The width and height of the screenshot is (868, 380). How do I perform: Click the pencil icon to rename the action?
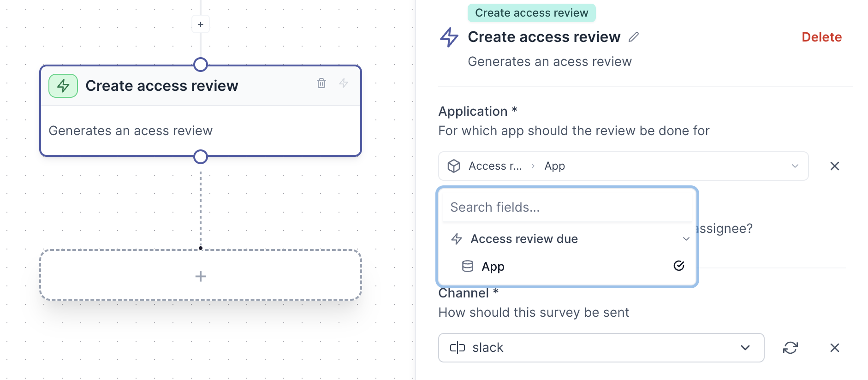pyautogui.click(x=634, y=37)
